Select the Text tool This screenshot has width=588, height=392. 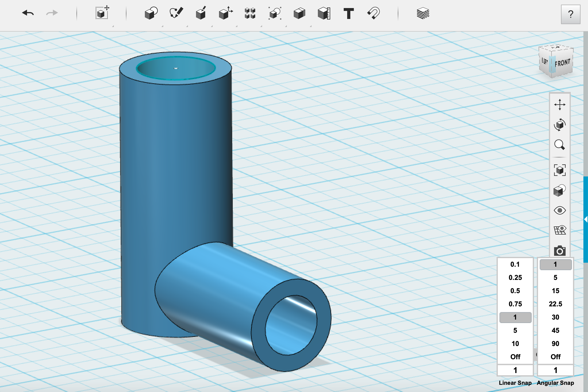pos(349,14)
